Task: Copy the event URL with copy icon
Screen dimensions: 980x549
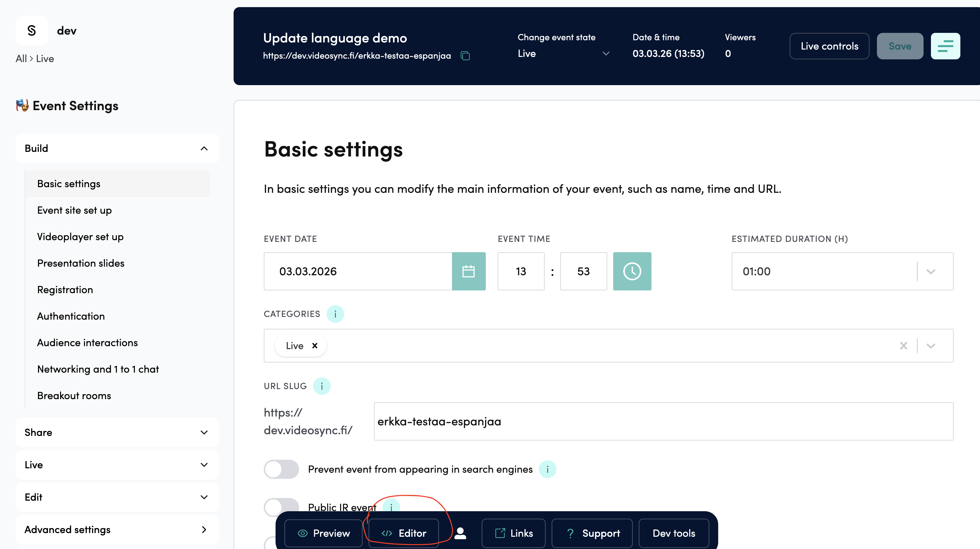Action: 465,56
